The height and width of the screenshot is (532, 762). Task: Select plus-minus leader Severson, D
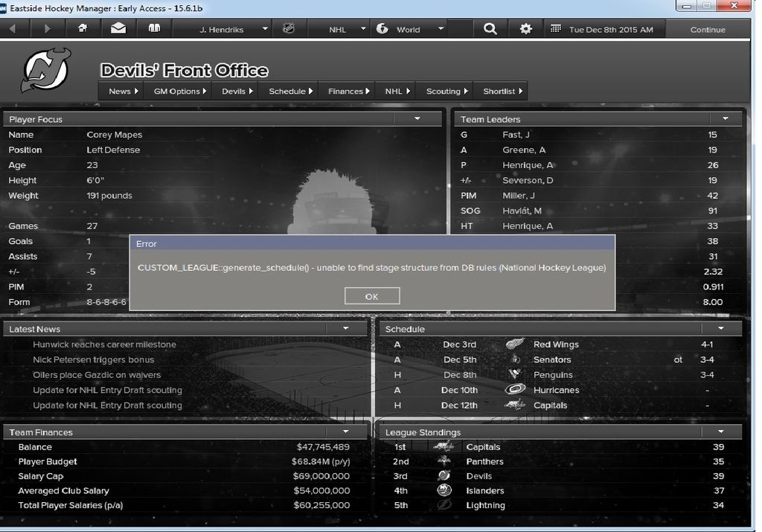pos(528,180)
